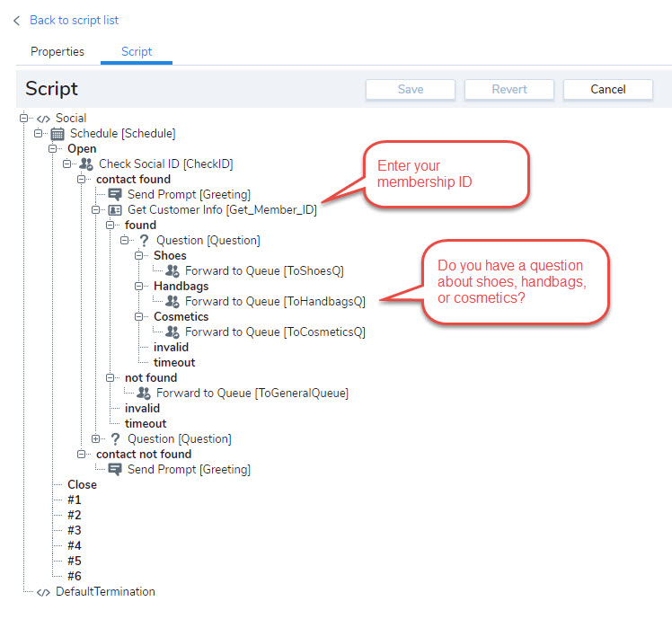
Task: Click the first Send Prompt chat icon
Action: pos(115,195)
